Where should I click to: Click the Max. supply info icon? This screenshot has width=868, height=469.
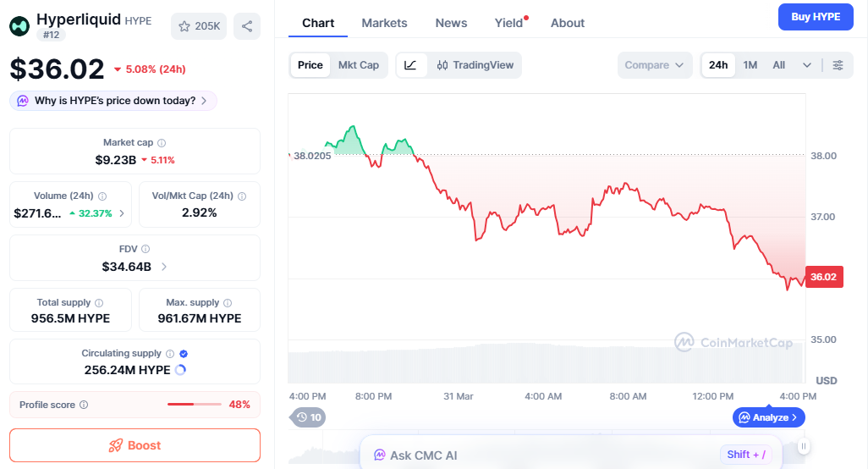pyautogui.click(x=228, y=303)
